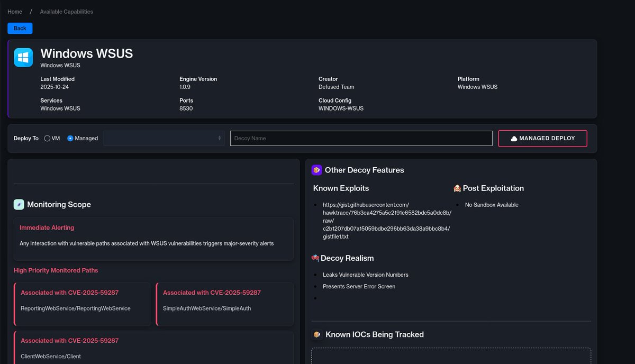This screenshot has width=635, height=364.
Task: Click Presents Server Error Screen item
Action: tap(359, 286)
